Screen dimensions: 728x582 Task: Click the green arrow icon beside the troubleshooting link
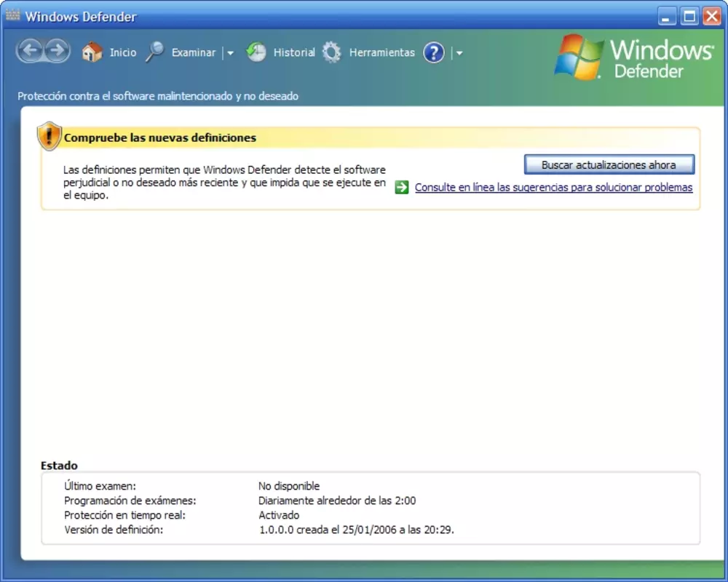click(402, 188)
